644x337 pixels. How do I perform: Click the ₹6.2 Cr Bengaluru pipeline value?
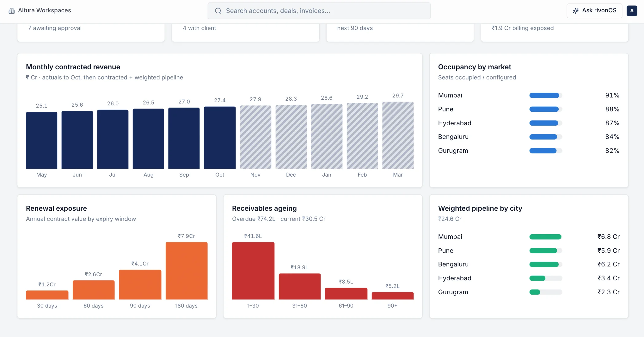pyautogui.click(x=608, y=264)
